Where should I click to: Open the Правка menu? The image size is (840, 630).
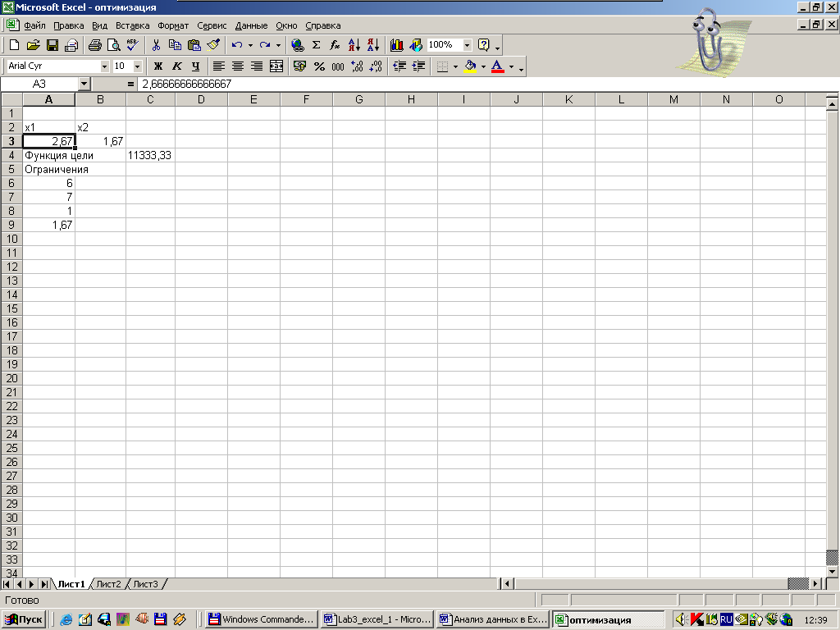point(69,25)
